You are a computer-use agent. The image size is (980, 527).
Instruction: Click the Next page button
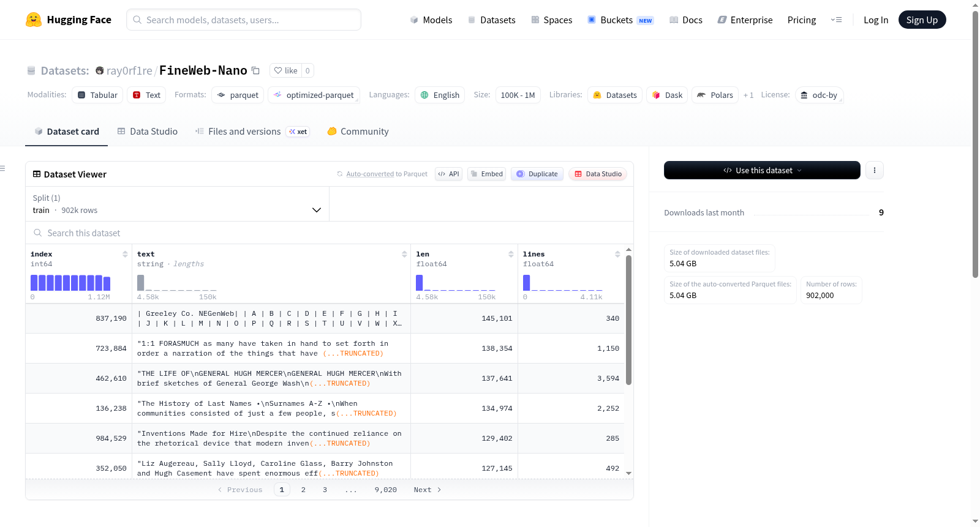[x=428, y=490]
